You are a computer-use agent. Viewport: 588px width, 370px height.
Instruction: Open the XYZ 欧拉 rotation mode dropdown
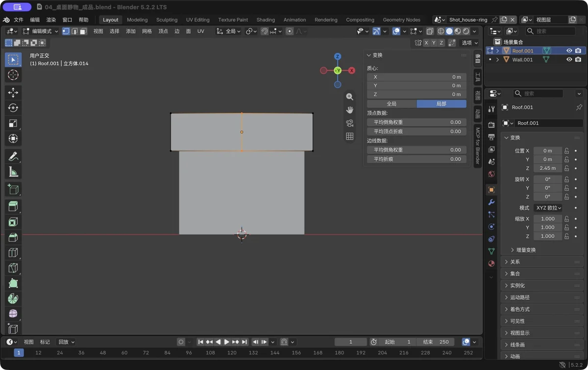coord(548,208)
